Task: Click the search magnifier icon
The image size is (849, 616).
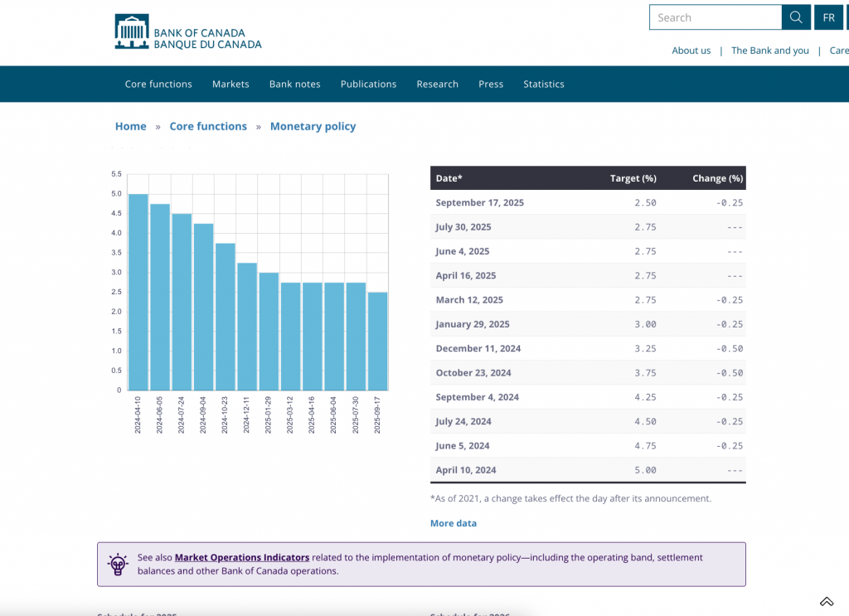Action: pyautogui.click(x=795, y=17)
